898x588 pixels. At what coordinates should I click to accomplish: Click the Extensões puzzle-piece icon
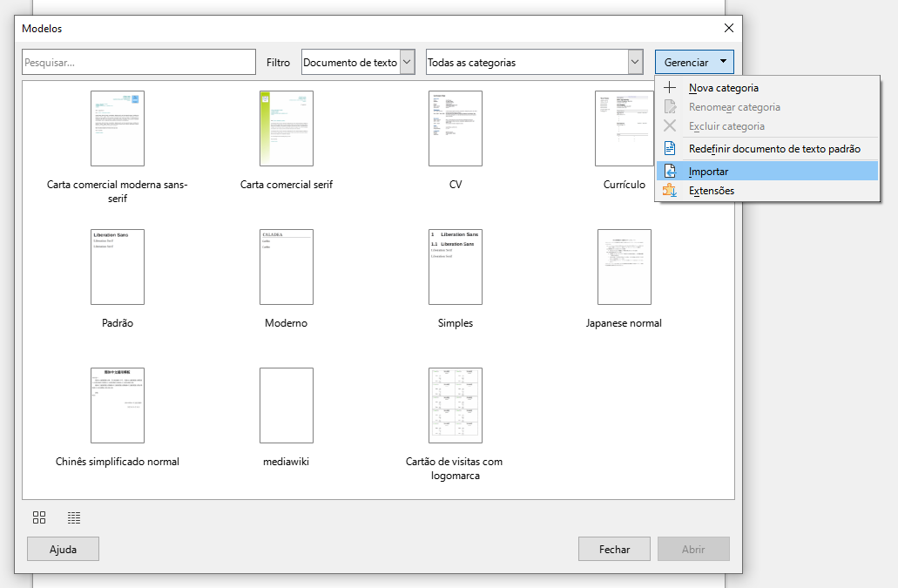click(669, 190)
